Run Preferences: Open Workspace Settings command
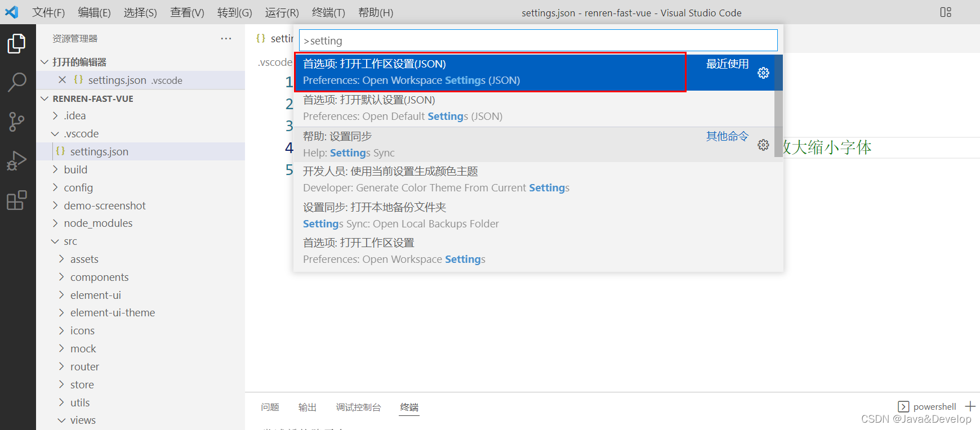 point(534,251)
